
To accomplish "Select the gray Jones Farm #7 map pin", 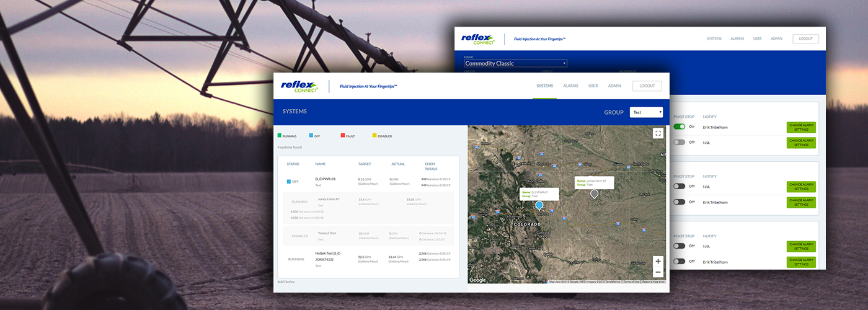I will click(594, 194).
